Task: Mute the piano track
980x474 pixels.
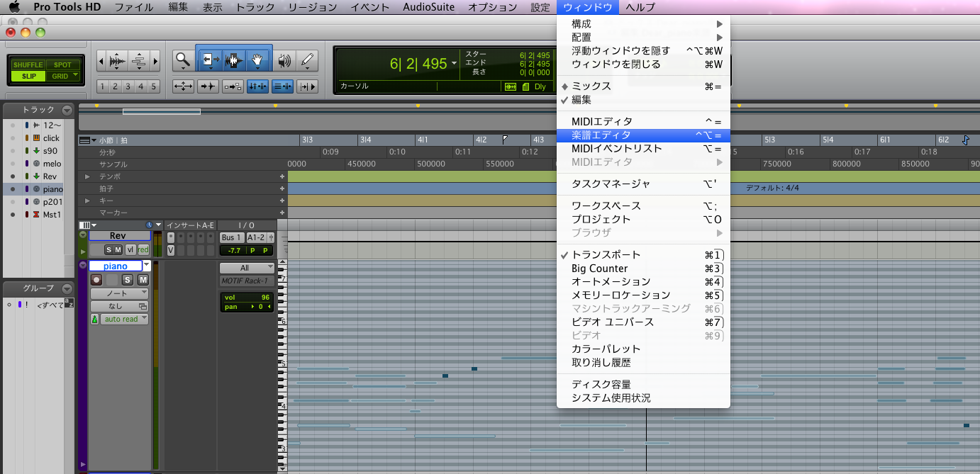Action: (x=143, y=280)
